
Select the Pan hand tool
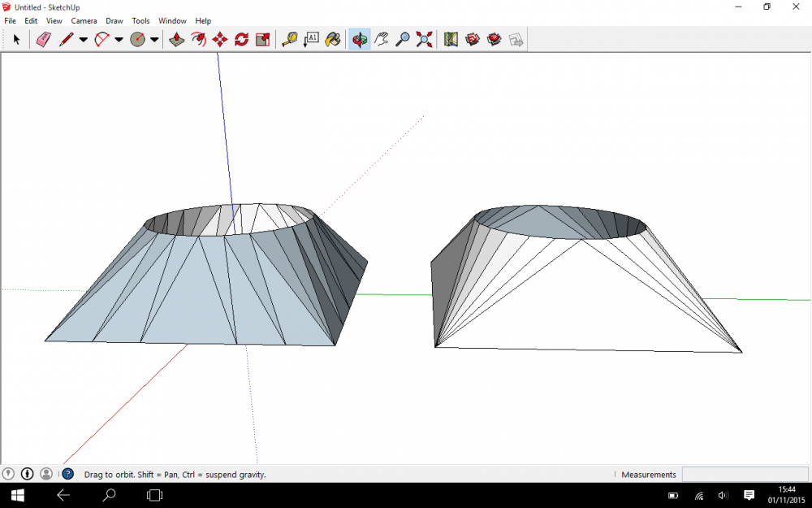coord(381,39)
